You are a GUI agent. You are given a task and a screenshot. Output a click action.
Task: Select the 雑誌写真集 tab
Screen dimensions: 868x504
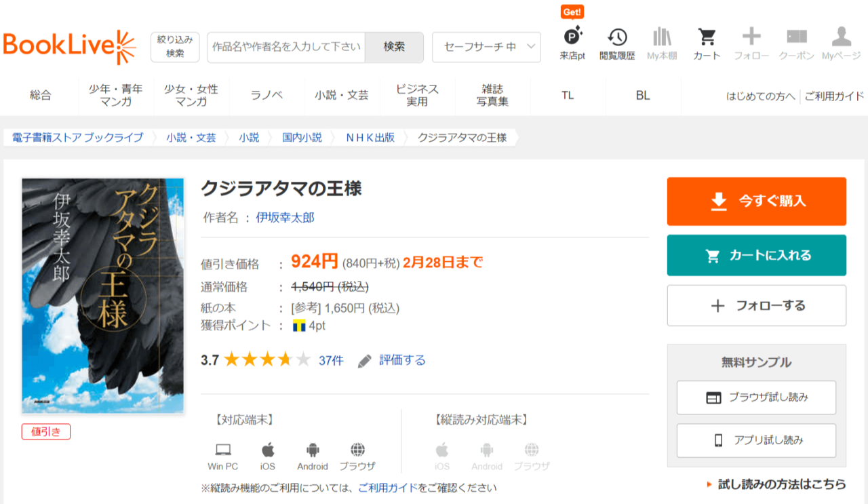click(x=492, y=96)
